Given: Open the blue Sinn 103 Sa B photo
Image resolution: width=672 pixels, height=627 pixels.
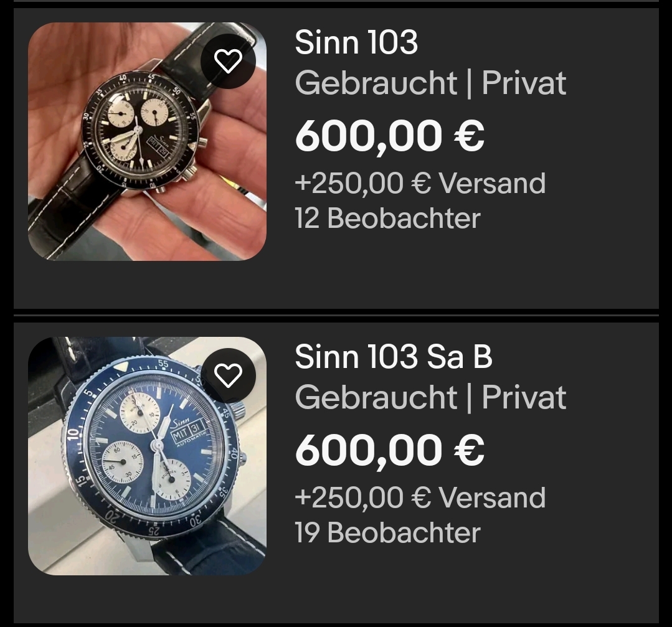Looking at the screenshot, I should (x=147, y=456).
